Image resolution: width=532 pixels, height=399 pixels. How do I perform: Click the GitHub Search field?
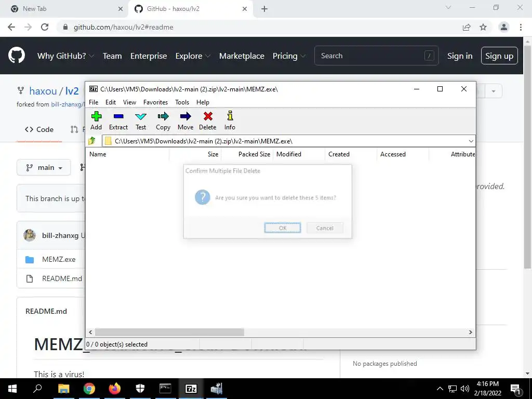pos(377,56)
